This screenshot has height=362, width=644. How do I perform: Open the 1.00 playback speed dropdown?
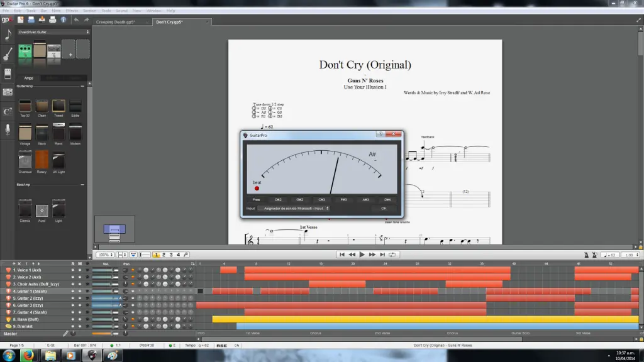click(631, 255)
